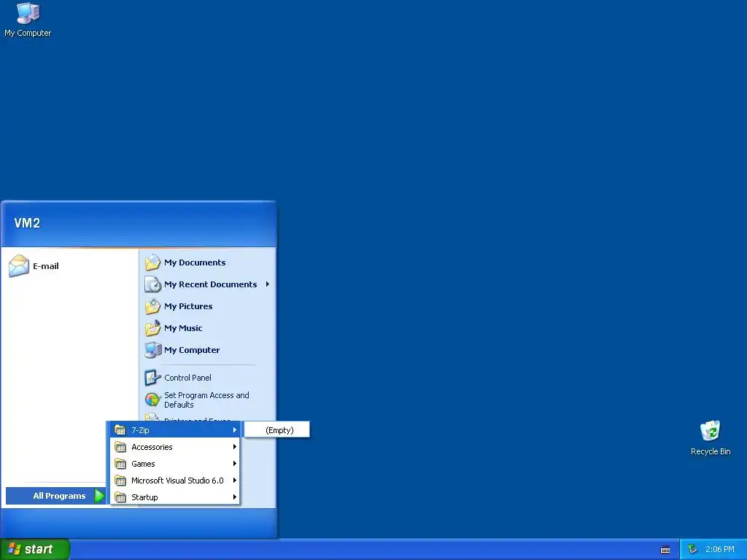Image resolution: width=747 pixels, height=560 pixels.
Task: Click the My Music folder icon
Action: (152, 328)
